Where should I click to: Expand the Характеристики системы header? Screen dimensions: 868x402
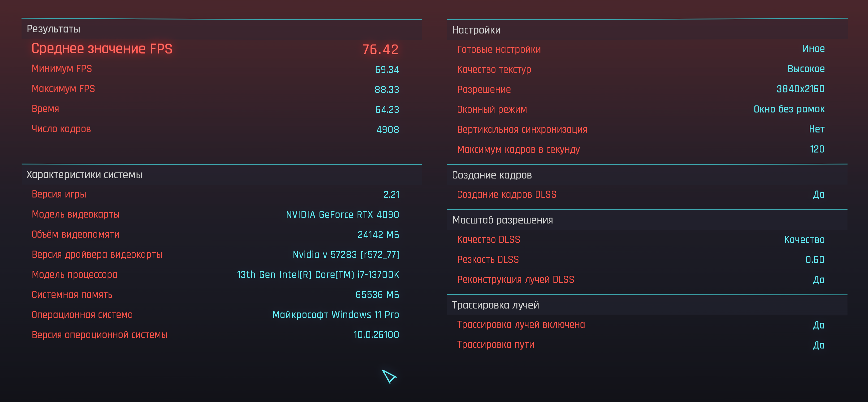tap(84, 175)
